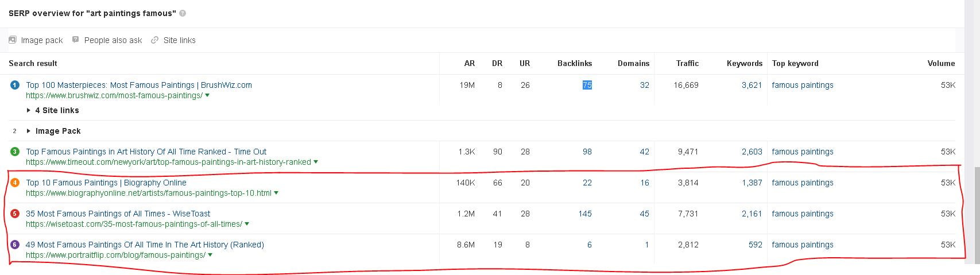The image size is (980, 275).
Task: Click the Backlinks column header
Action: coord(575,63)
